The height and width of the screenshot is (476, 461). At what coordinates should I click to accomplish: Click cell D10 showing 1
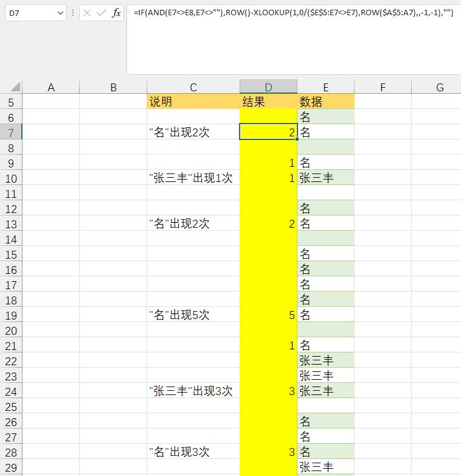(x=268, y=178)
